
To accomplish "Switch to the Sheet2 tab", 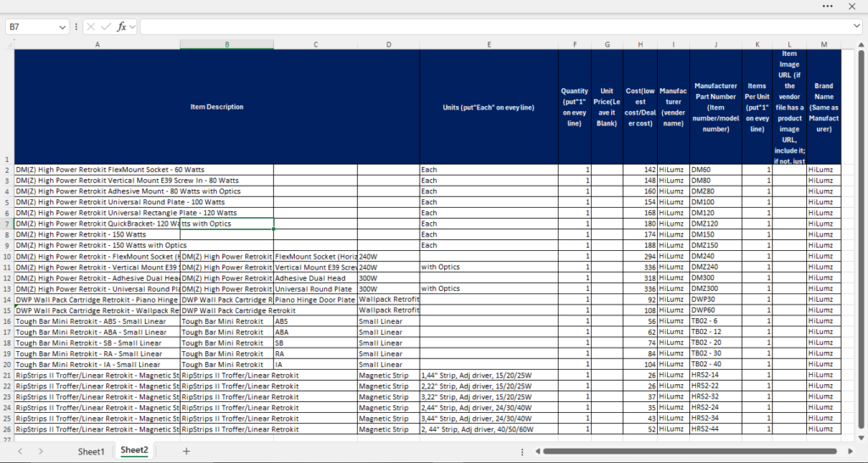I will coord(135,451).
